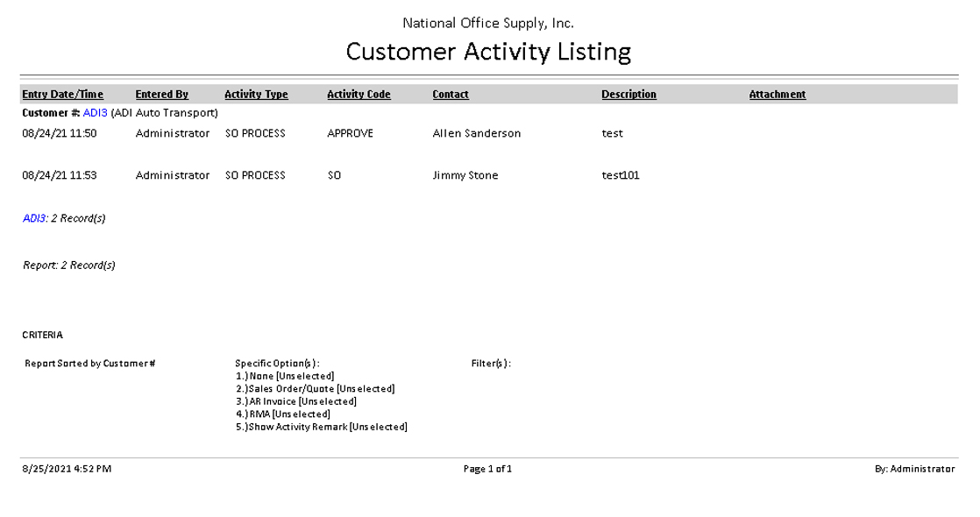Select the Activity Code column header

[359, 95]
